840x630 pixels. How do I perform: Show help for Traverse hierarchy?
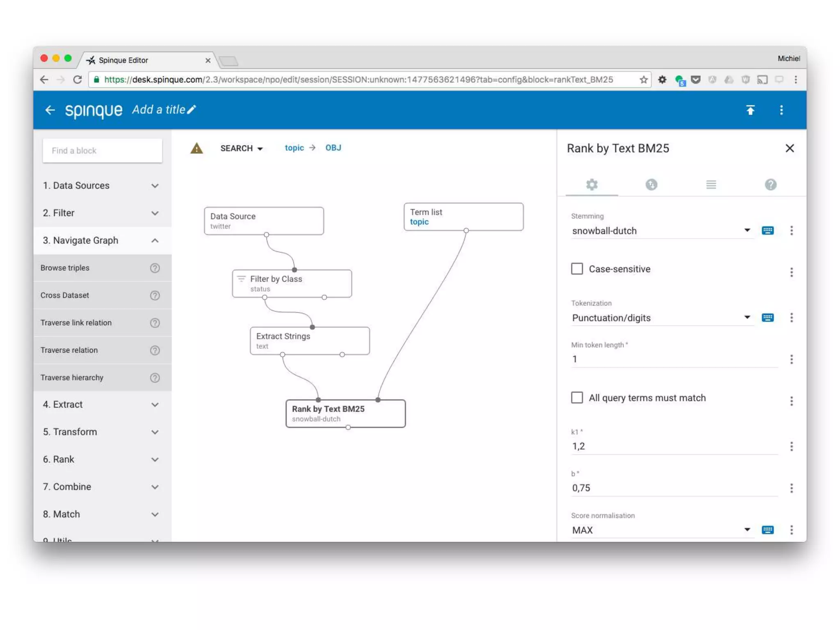155,378
